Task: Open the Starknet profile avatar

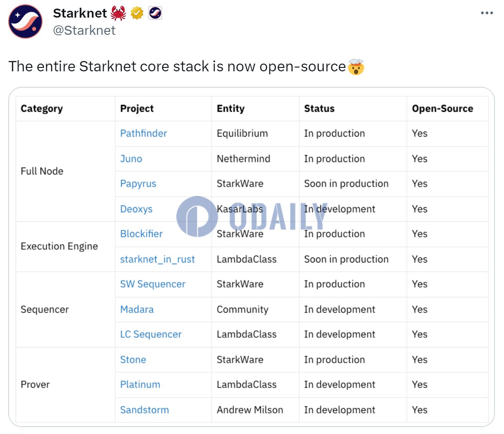Action: [x=25, y=21]
